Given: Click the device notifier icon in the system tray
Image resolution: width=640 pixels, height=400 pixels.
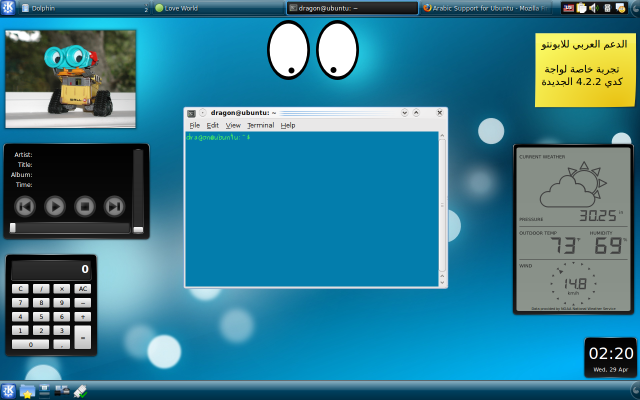Looking at the screenshot, I should 607,8.
